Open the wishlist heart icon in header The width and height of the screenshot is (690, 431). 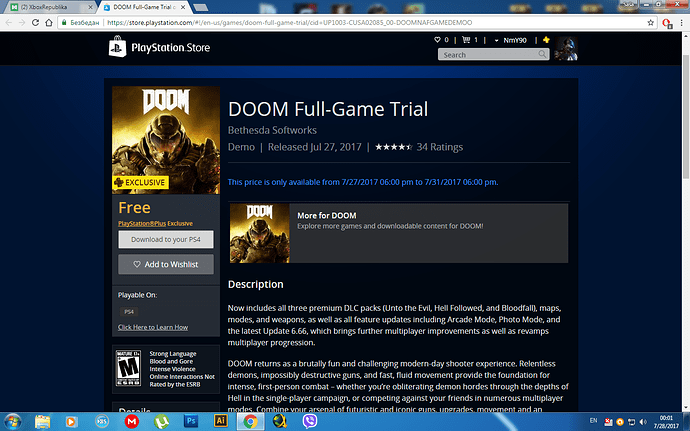tap(437, 40)
